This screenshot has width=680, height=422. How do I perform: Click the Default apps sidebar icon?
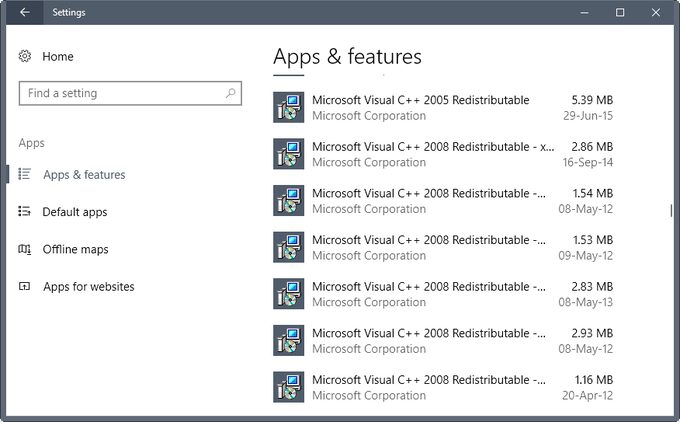coord(25,212)
